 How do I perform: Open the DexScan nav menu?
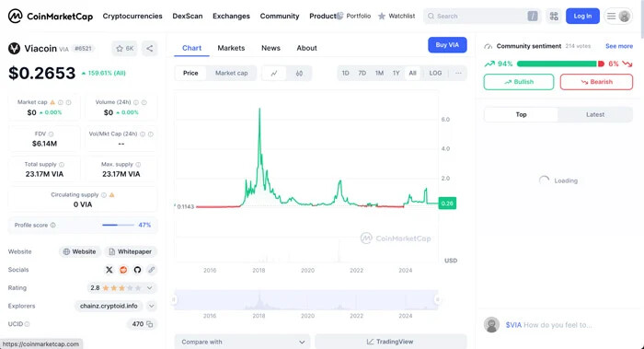point(188,16)
